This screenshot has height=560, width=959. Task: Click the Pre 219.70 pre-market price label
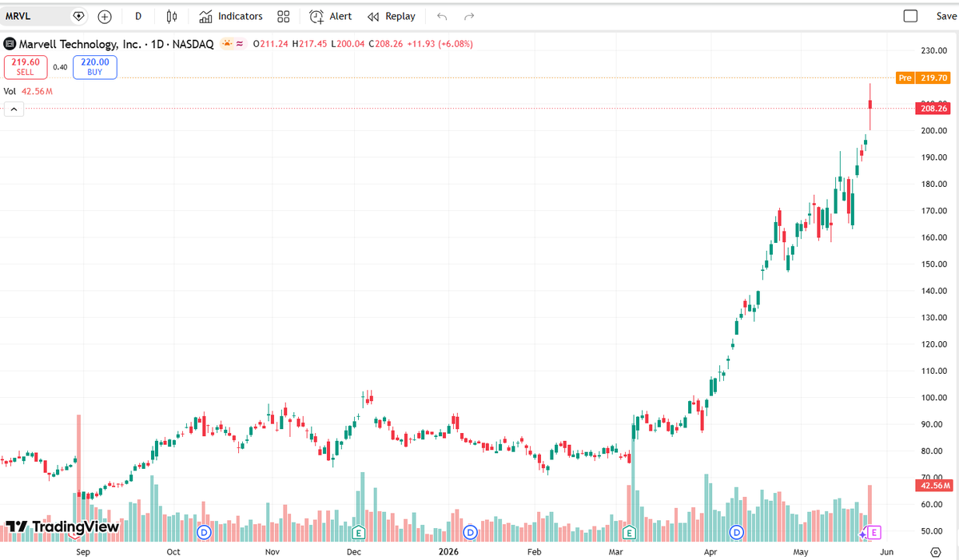click(x=923, y=77)
